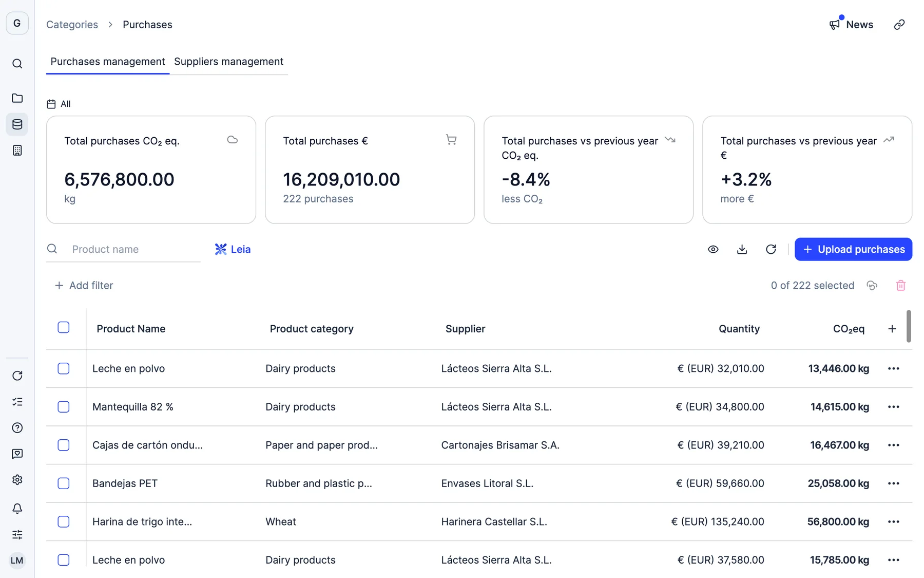
Task: Open the settings gear icon
Action: (x=17, y=480)
